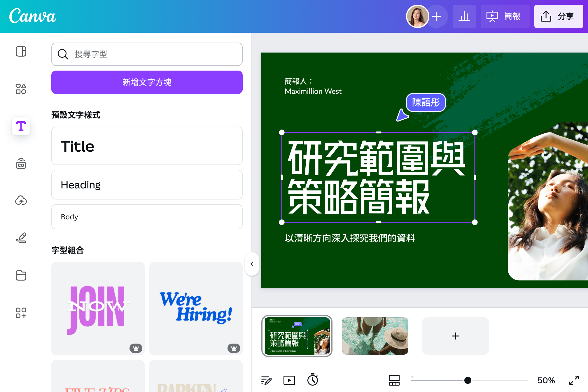Click the zoom slider handle

pos(468,380)
